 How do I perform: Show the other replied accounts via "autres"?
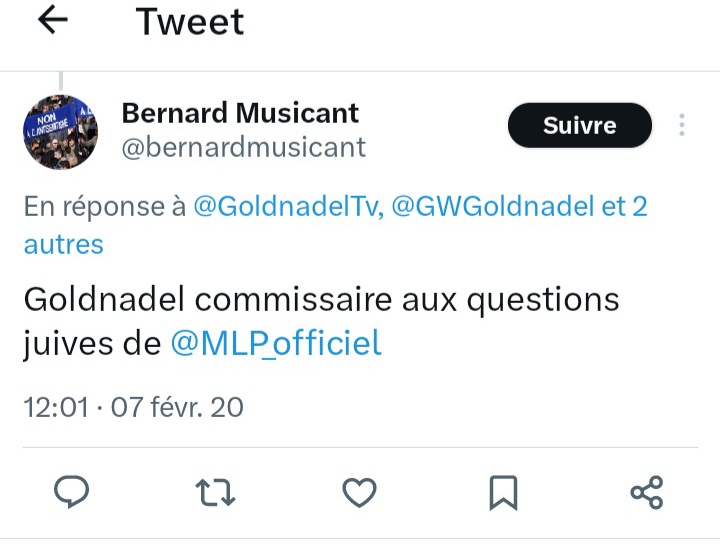coord(63,243)
